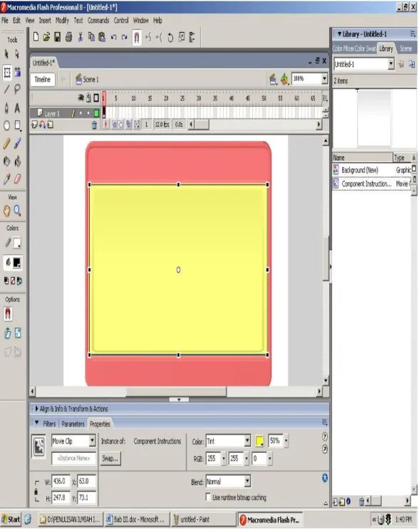Open the Blend Normal dropdown
The width and height of the screenshot is (419, 532).
(247, 481)
